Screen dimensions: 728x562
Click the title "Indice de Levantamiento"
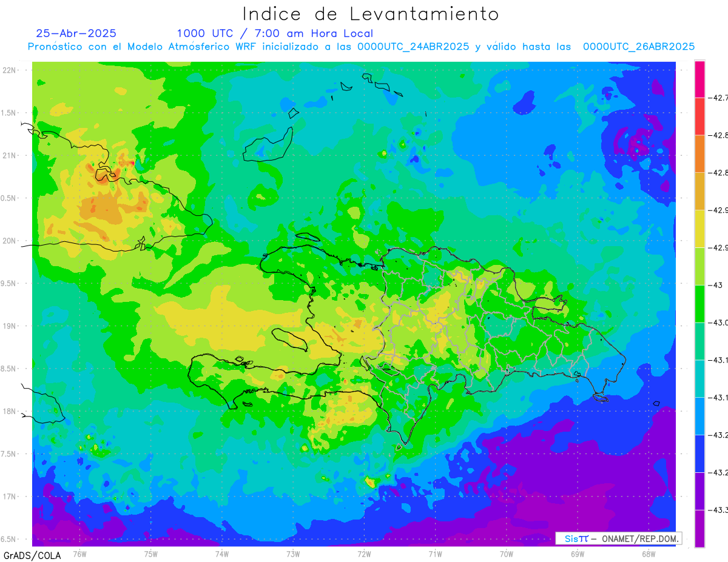[x=371, y=13]
